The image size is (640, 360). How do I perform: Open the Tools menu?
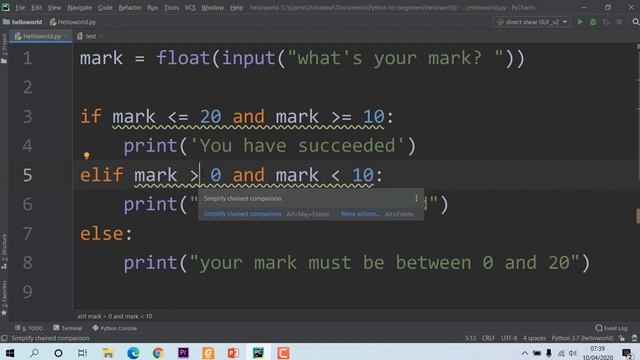pyautogui.click(x=171, y=8)
